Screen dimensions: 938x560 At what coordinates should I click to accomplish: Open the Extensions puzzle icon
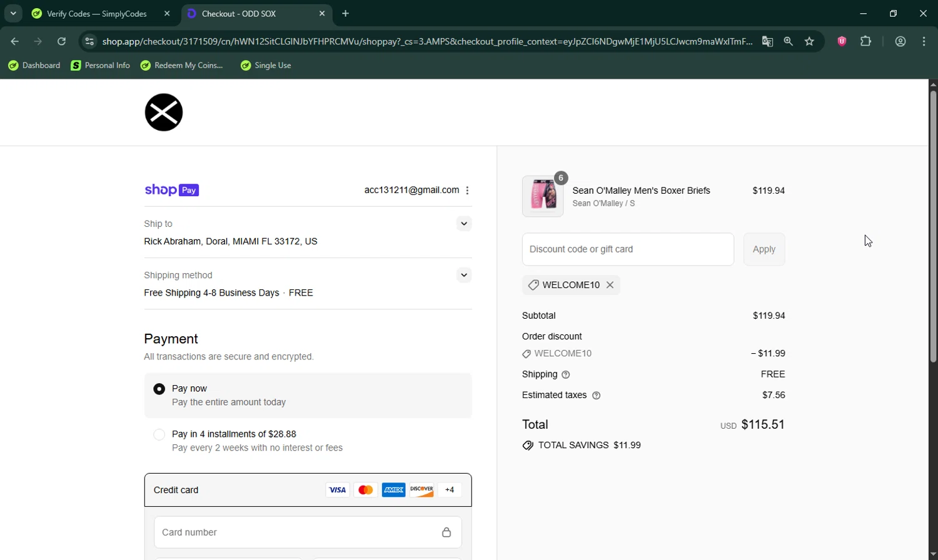click(x=866, y=42)
